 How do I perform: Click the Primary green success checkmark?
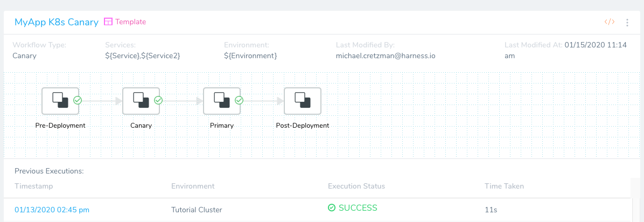click(239, 100)
